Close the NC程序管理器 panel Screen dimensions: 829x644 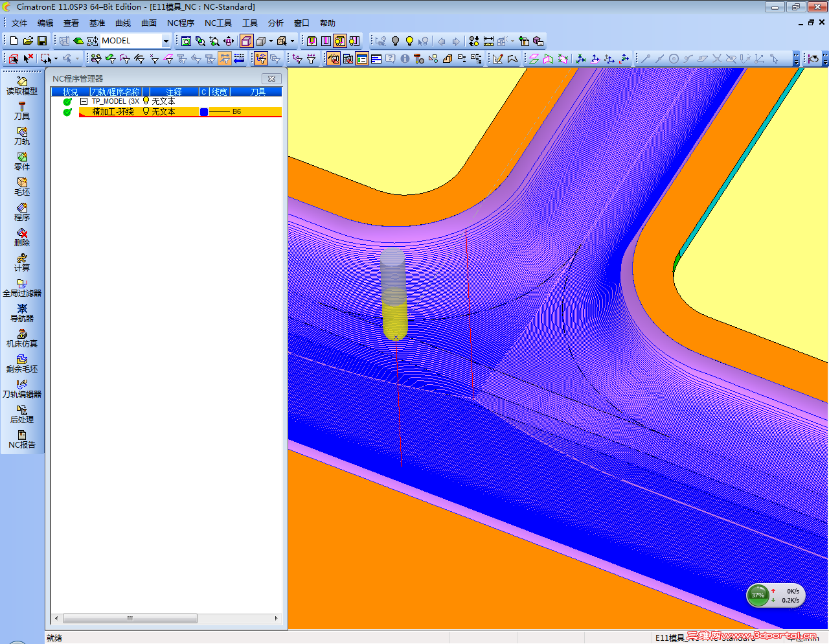pos(272,78)
